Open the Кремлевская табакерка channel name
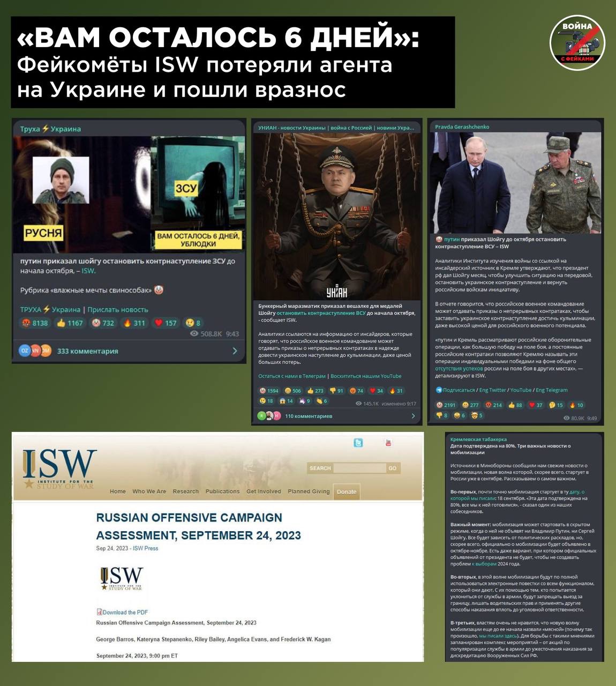The width and height of the screenshot is (616, 686). pos(478,439)
